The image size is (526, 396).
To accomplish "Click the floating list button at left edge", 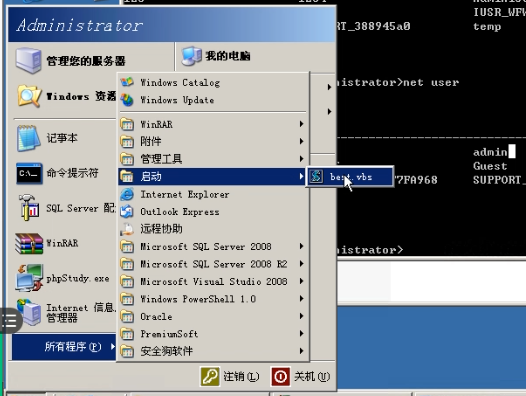I will pyautogui.click(x=10, y=321).
